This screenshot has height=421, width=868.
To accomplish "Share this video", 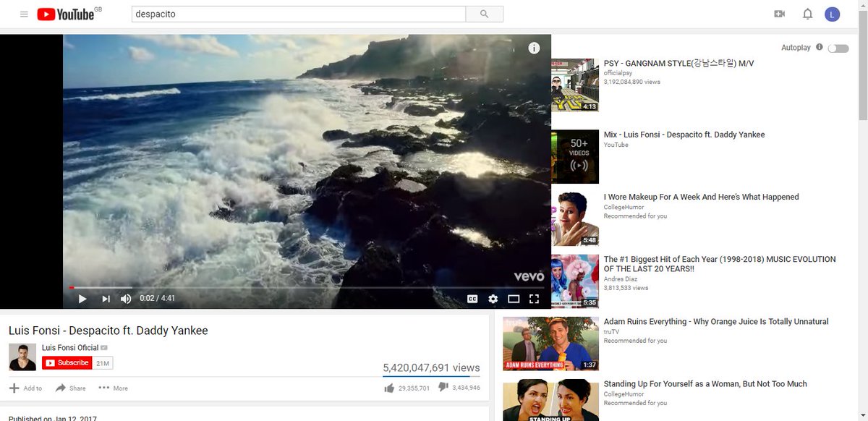I will pyautogui.click(x=70, y=388).
